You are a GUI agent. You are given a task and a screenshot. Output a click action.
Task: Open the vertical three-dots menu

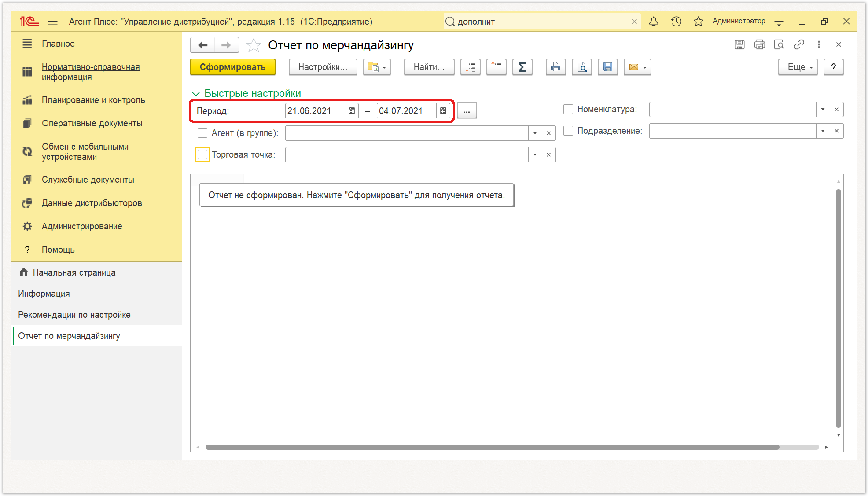819,44
